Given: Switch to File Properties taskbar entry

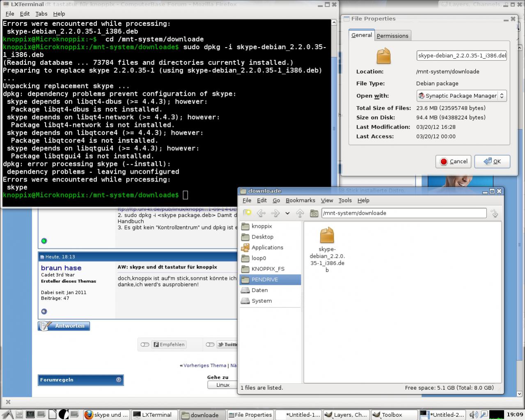Looking at the screenshot, I should (250, 415).
